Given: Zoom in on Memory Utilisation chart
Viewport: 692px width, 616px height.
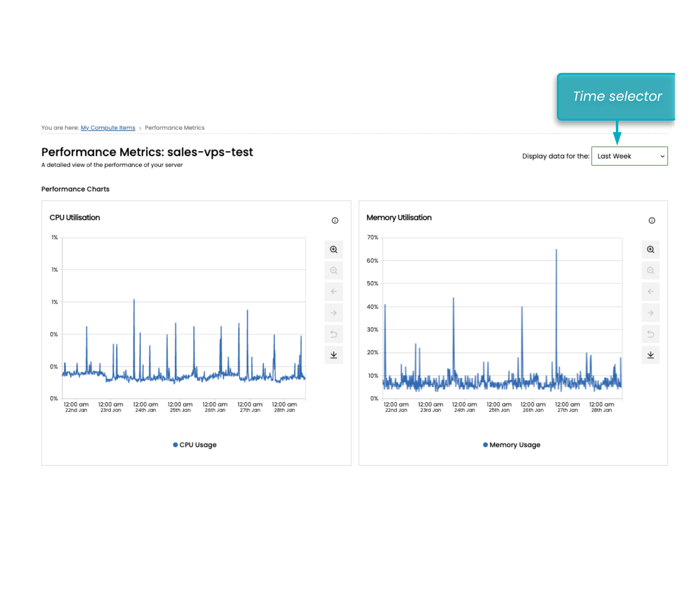Looking at the screenshot, I should pyautogui.click(x=650, y=250).
